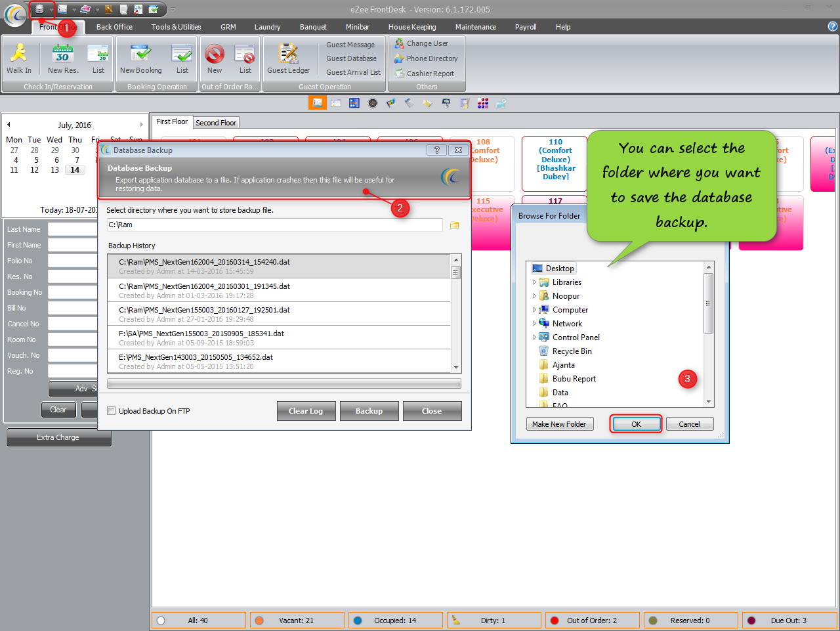Click the gauge dial icon in view toolbar
The height and width of the screenshot is (631, 840).
373,103
